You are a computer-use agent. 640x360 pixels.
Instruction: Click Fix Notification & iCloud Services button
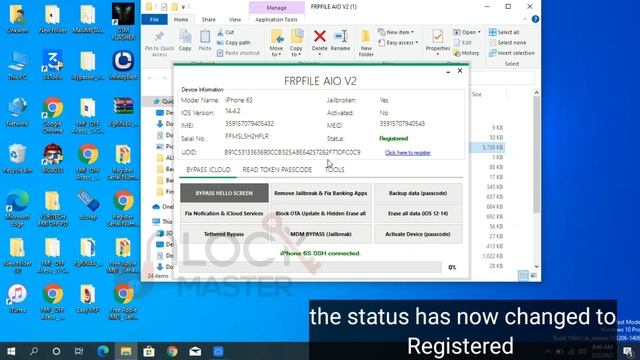pos(224,213)
